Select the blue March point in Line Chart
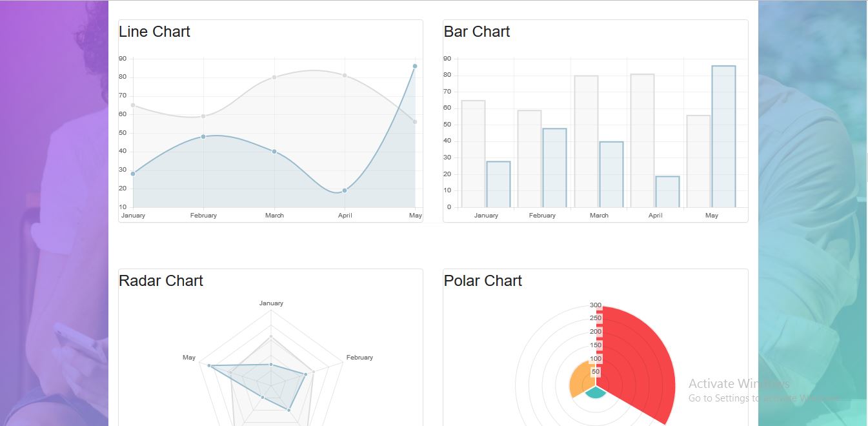 (x=274, y=152)
